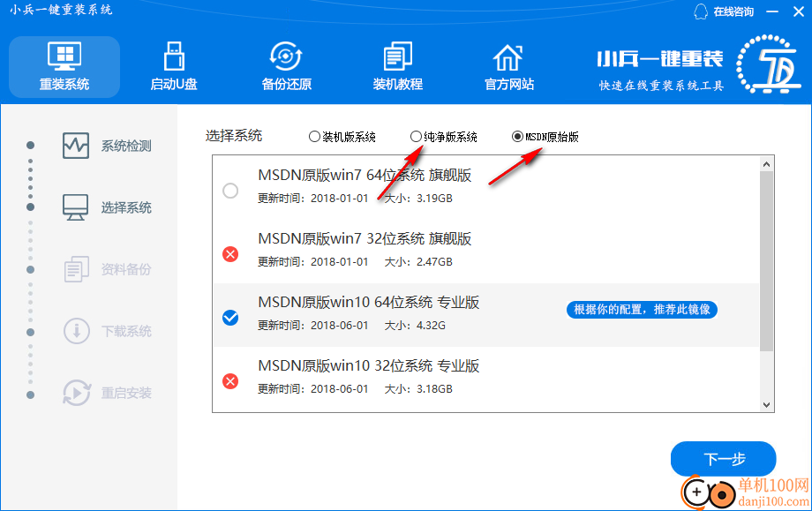Click the 在线咨询 online consultation link
Image resolution: width=812 pixels, height=511 pixels.
click(x=733, y=11)
